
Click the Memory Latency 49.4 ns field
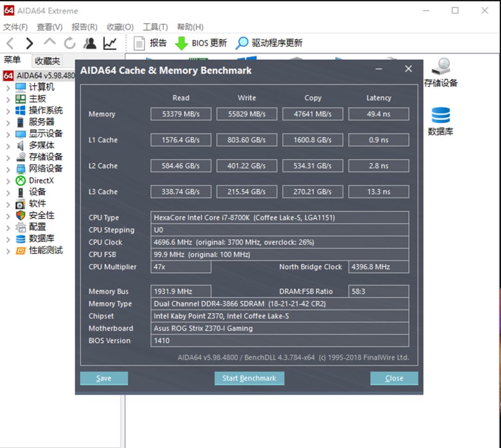tap(379, 114)
